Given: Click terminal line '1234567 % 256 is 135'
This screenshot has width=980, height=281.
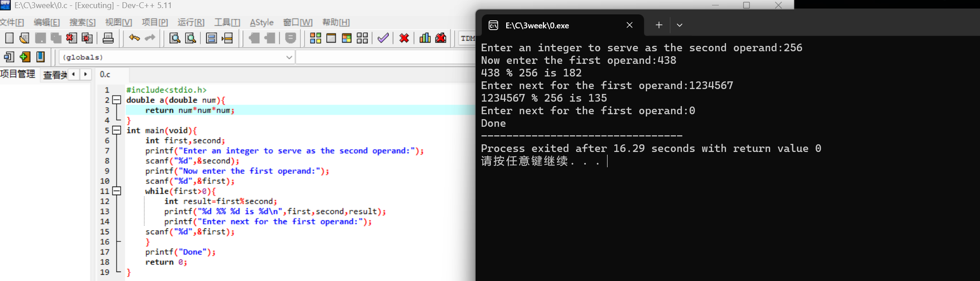Looking at the screenshot, I should coord(544,98).
